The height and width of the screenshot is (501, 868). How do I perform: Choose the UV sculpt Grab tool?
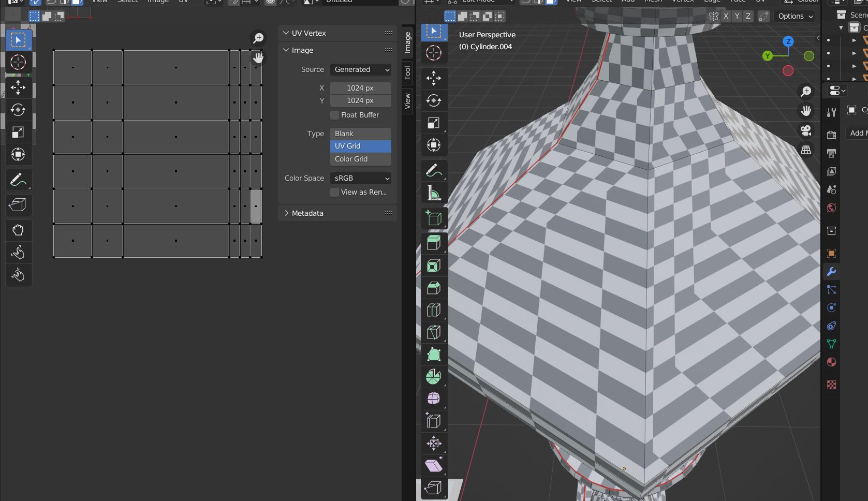click(18, 230)
